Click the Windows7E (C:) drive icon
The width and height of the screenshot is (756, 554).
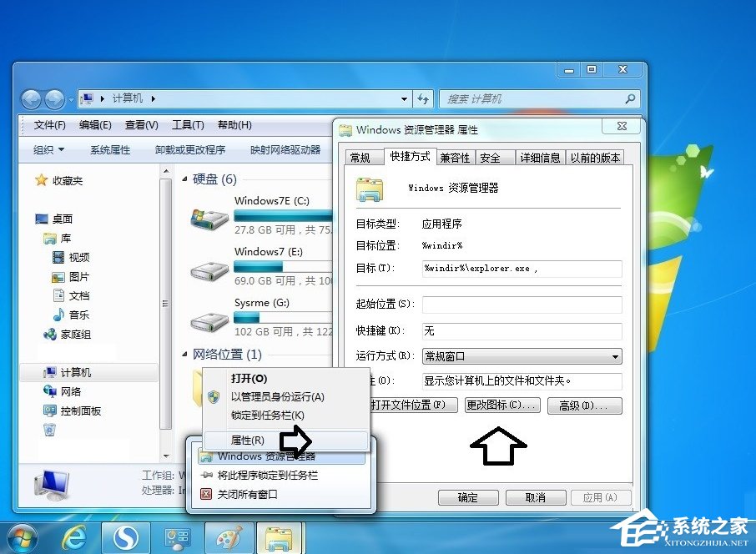tap(209, 217)
